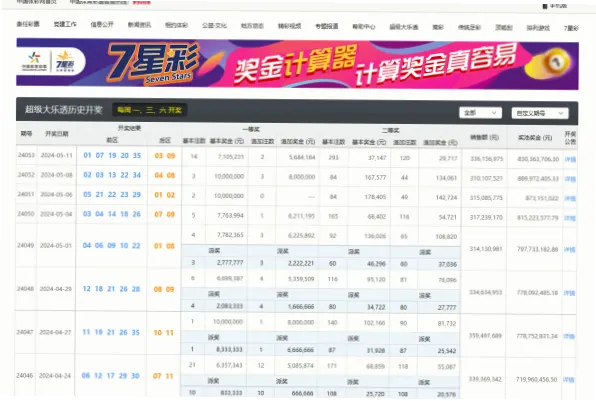596x401 pixels.
Task: Open 详情 link for draw 24052
Action: [570, 179]
